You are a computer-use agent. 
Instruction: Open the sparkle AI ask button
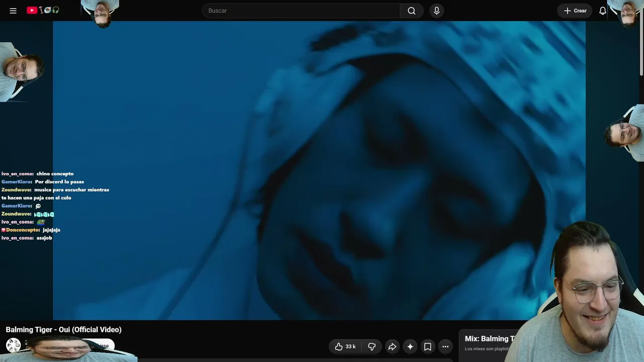click(x=410, y=346)
